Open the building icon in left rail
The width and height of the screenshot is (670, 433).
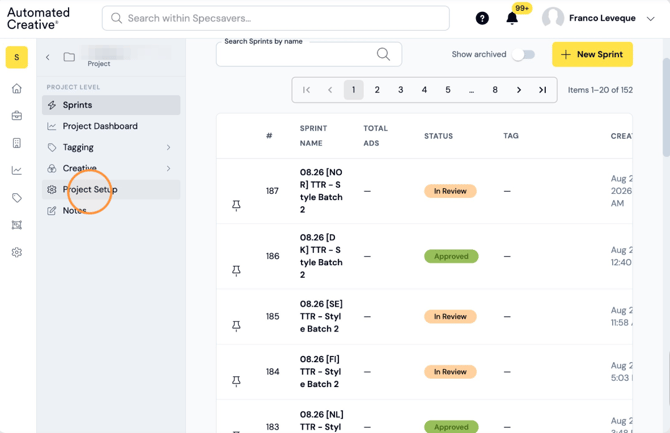[x=17, y=143]
